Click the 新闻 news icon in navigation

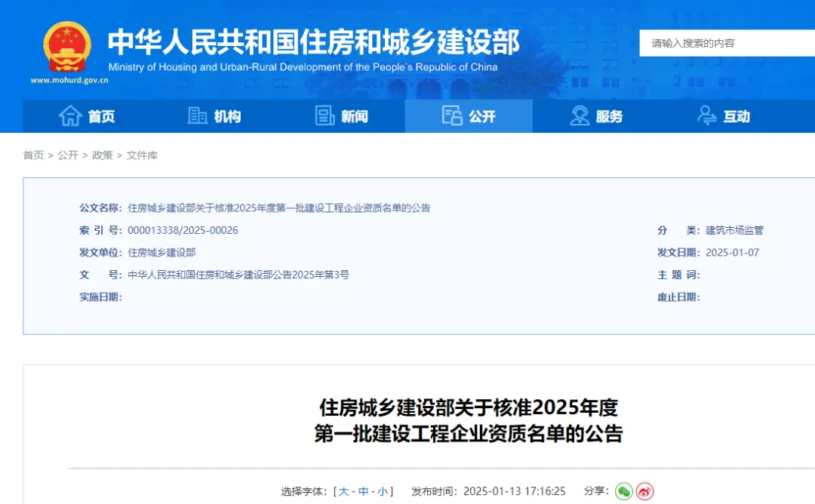[325, 115]
